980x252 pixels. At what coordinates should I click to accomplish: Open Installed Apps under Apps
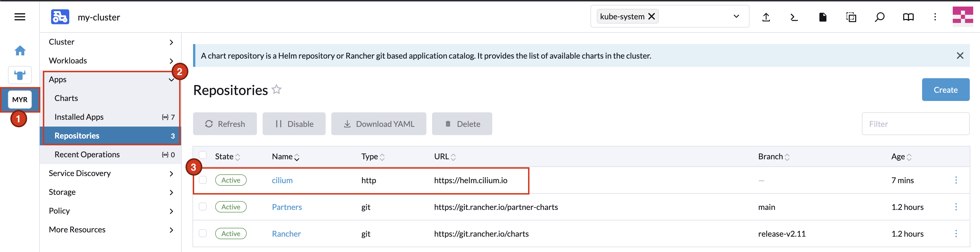pyautogui.click(x=110, y=117)
